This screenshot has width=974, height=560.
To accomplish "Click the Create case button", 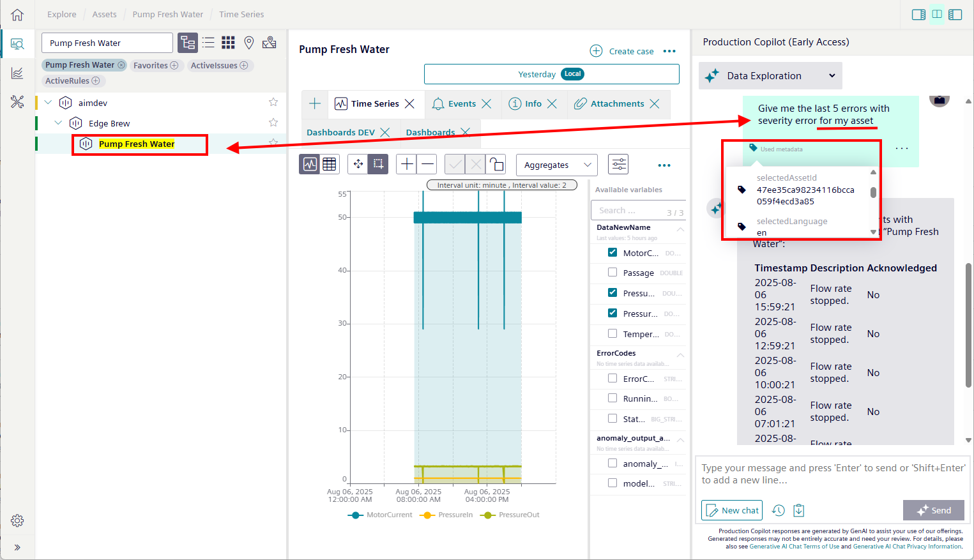I will click(622, 51).
